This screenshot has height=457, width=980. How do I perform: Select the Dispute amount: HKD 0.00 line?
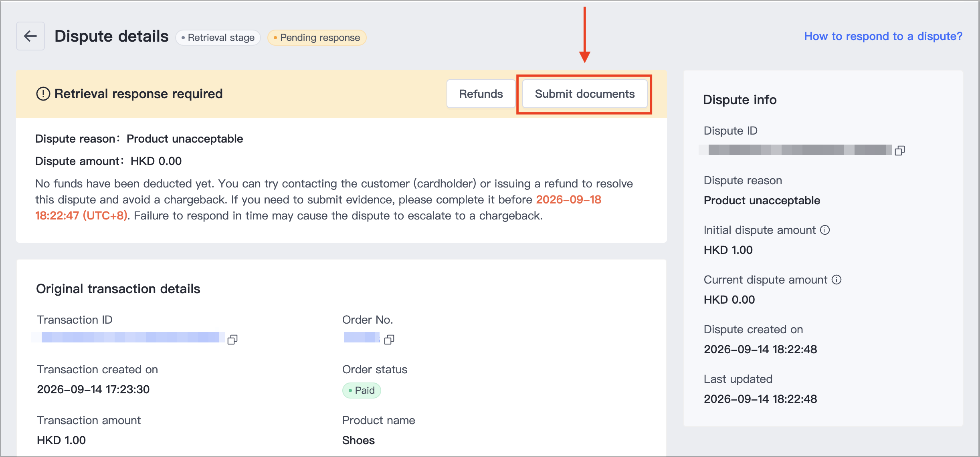click(x=108, y=161)
